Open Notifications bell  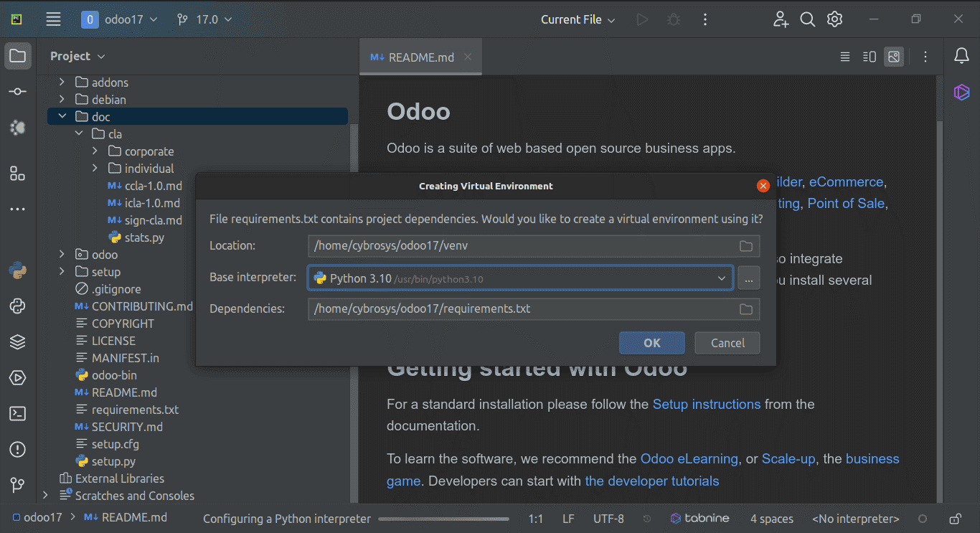tap(961, 56)
